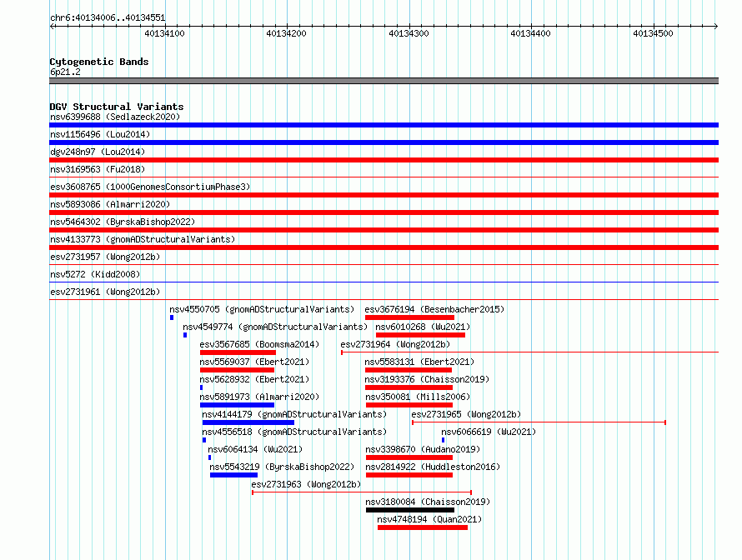Click the nsv350081 (Mills2006) label

coord(418,397)
